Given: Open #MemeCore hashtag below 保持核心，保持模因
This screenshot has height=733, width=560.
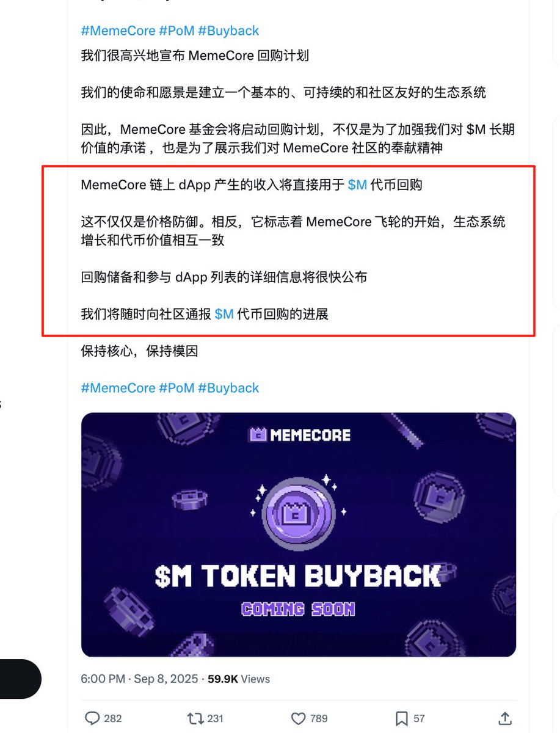Looking at the screenshot, I should [118, 388].
